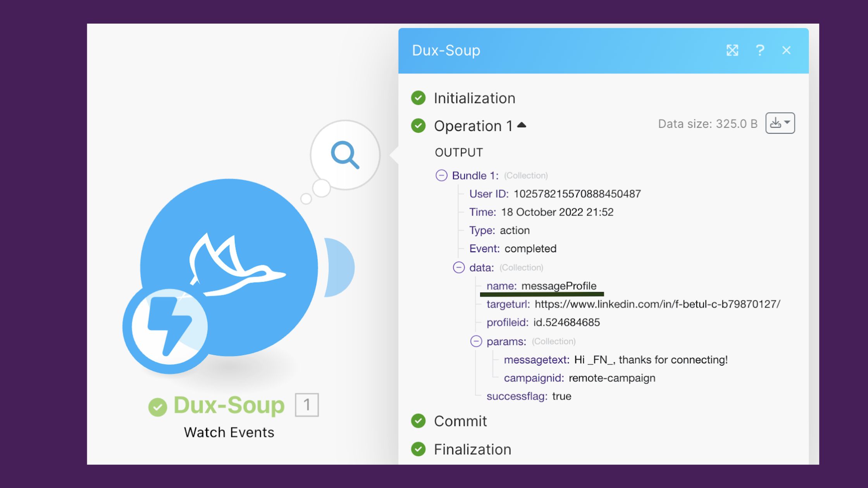Click the green Dux-Soup module name
This screenshot has width=868, height=488.
coord(229,405)
